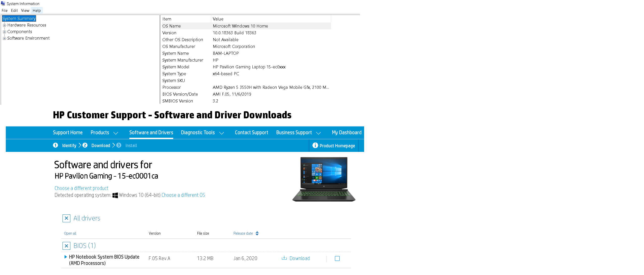The height and width of the screenshot is (275, 644).
Task: Select the Version row value 10.0.18363 Build 18363
Action: [x=235, y=33]
